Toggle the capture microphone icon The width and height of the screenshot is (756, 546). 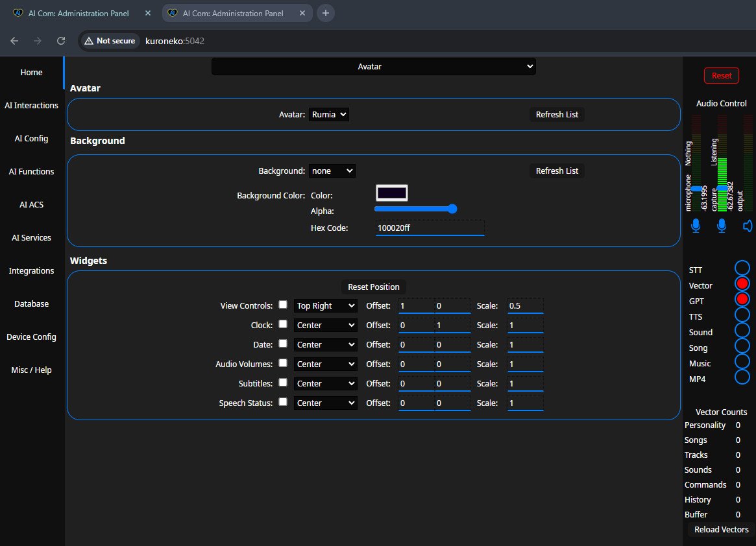tap(722, 226)
